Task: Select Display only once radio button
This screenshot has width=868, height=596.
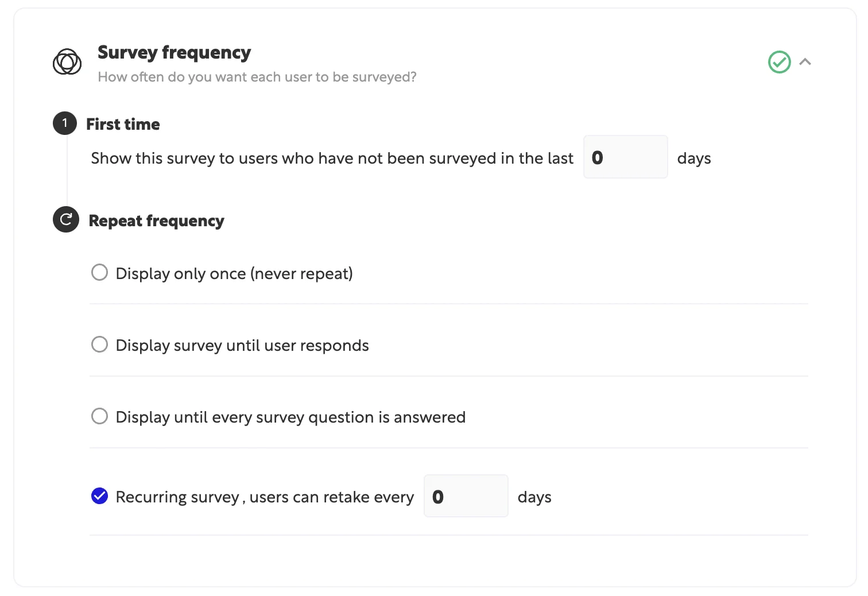Action: [x=100, y=273]
